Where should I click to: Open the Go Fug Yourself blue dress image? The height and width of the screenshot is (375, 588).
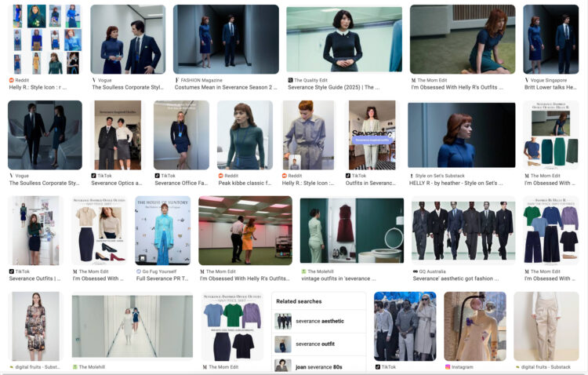tap(162, 230)
